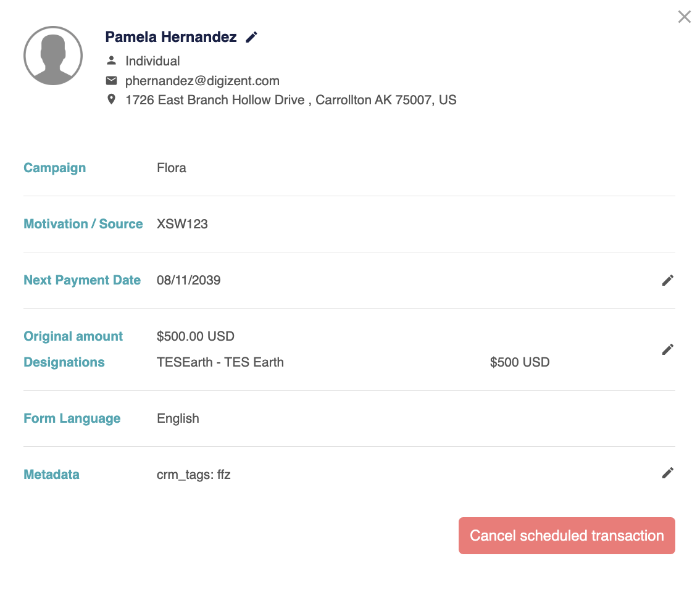Click the XSW123 source code value

182,224
